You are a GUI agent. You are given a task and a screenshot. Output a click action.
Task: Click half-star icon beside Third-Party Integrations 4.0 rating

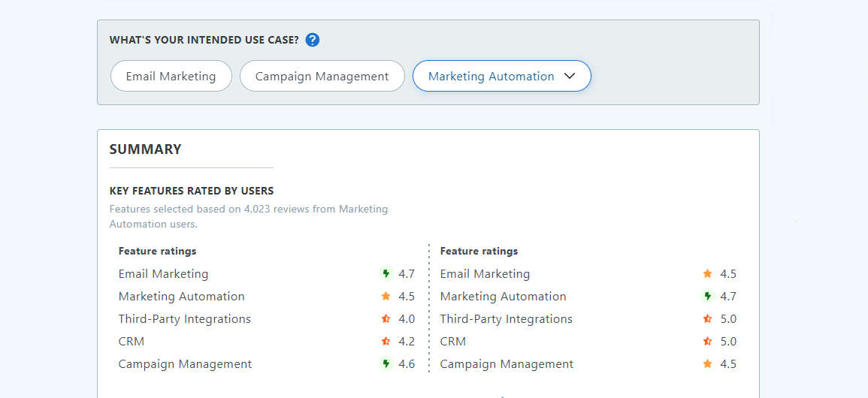click(x=386, y=319)
